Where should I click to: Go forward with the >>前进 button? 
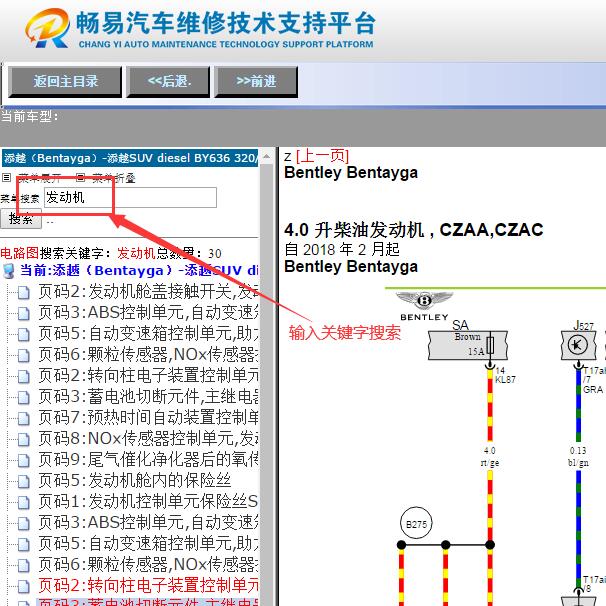coord(256,82)
